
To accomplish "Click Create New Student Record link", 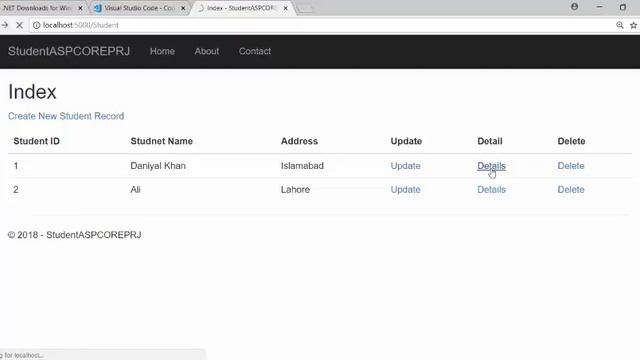I will [x=66, y=116].
